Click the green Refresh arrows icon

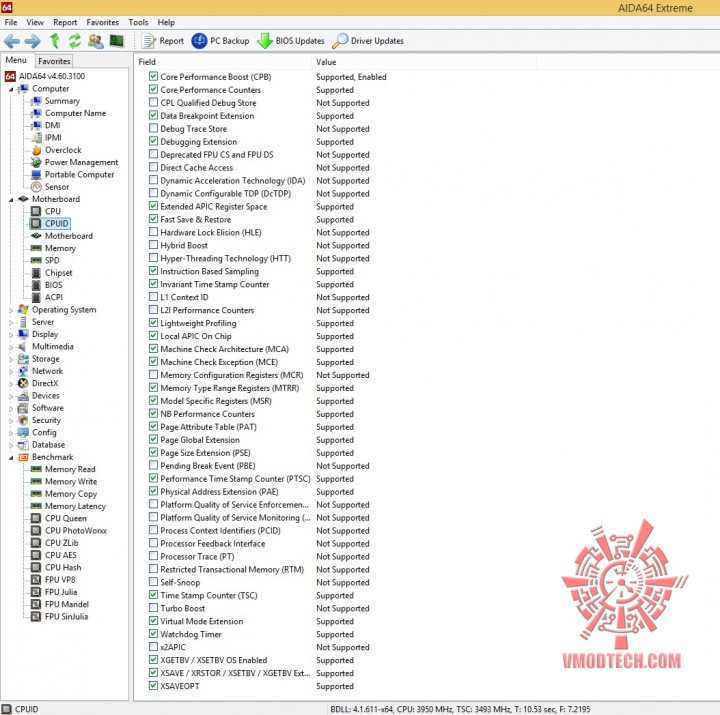click(x=75, y=41)
